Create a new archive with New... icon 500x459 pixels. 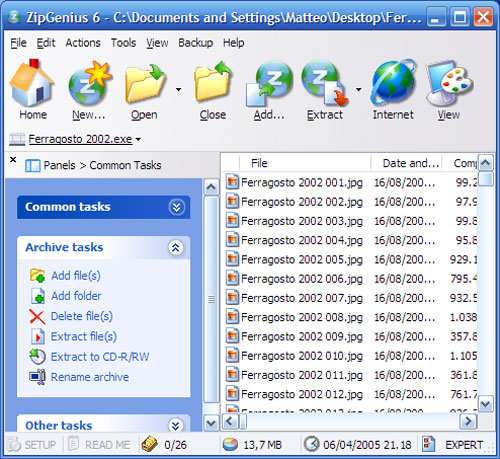click(90, 83)
